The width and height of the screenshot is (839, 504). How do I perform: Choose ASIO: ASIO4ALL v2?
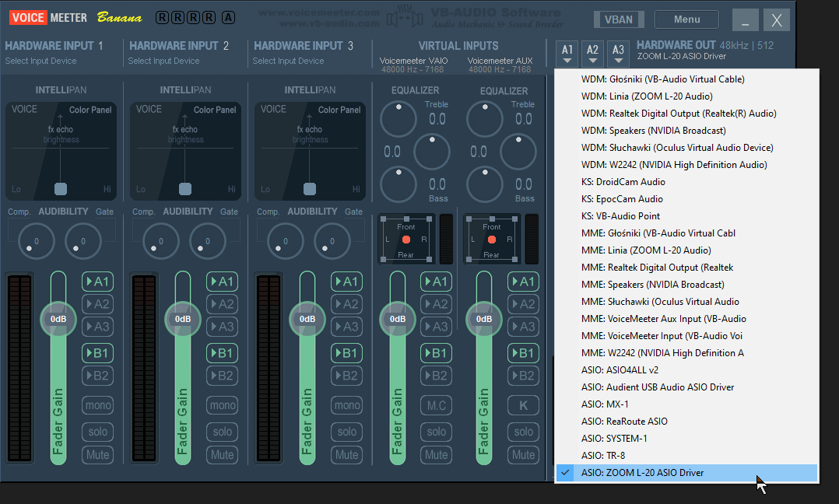click(686, 370)
